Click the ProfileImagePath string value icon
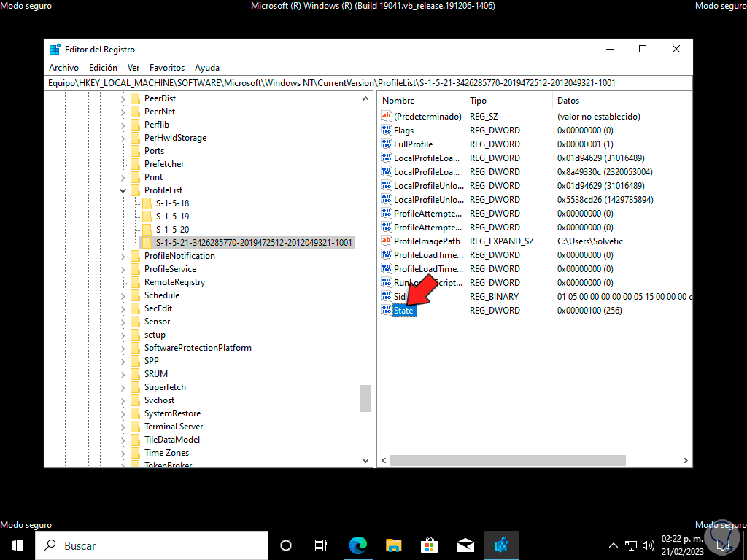 [x=387, y=241]
